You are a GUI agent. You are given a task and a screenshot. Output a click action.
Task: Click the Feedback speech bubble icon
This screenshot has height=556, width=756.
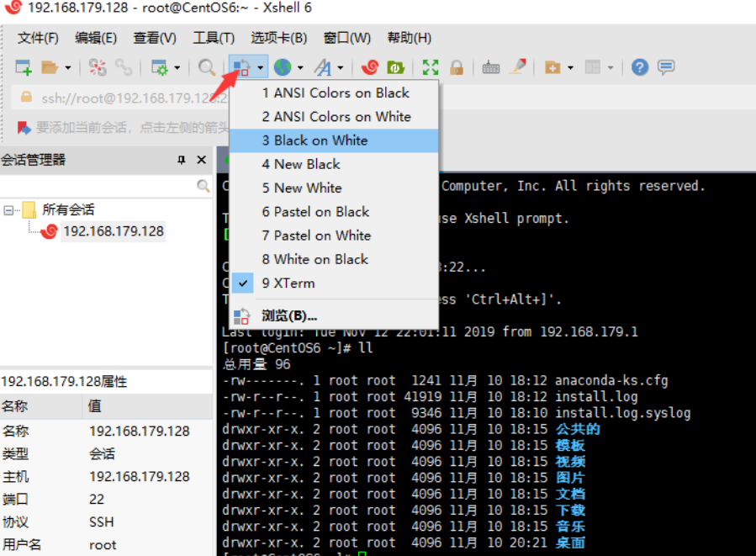[x=666, y=67]
